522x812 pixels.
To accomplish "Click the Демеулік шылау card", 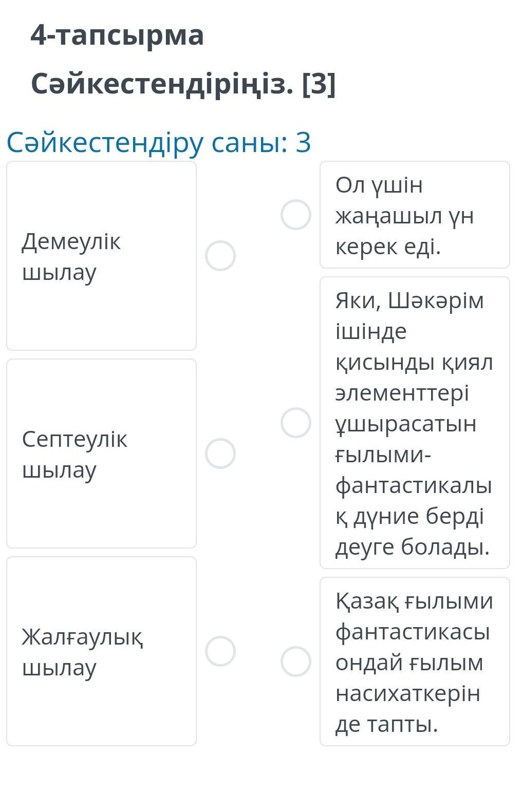I will click(101, 256).
